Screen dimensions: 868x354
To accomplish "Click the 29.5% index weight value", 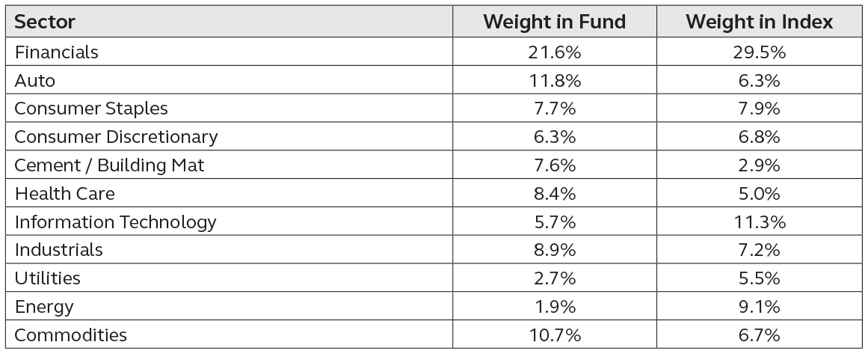I will tap(759, 52).
